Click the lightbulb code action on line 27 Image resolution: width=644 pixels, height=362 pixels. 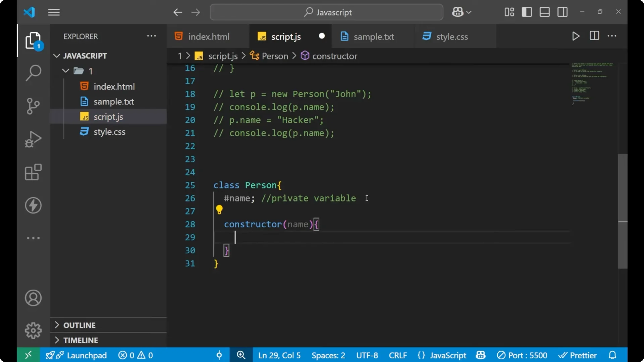point(219,209)
